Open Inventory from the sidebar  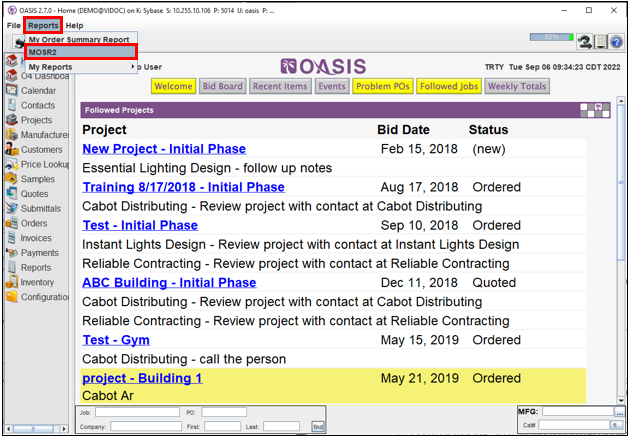(30, 282)
